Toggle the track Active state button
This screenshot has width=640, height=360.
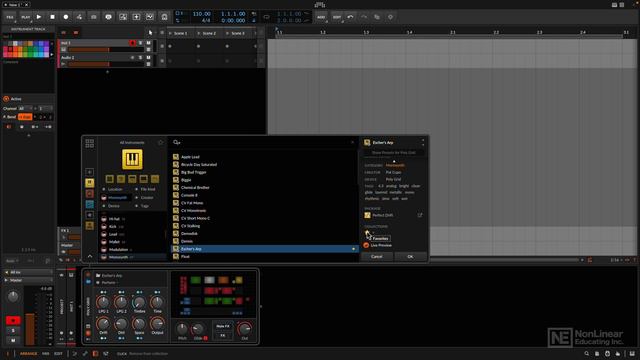click(x=6, y=99)
